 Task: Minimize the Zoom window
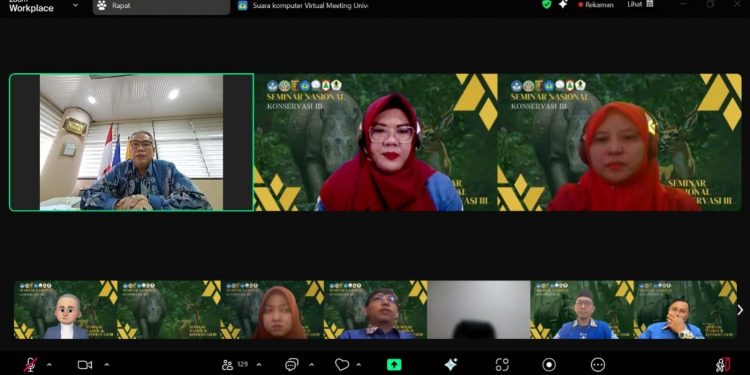pos(684,4)
